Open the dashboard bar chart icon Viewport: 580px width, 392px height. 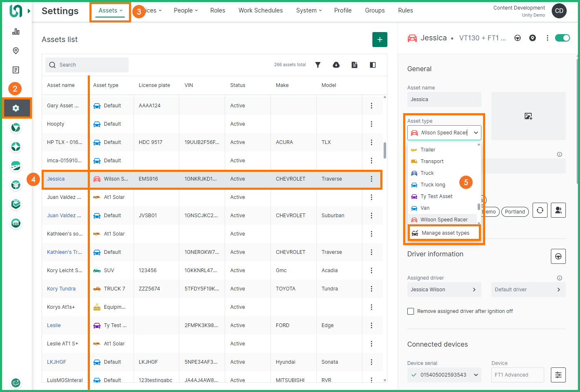point(16,32)
